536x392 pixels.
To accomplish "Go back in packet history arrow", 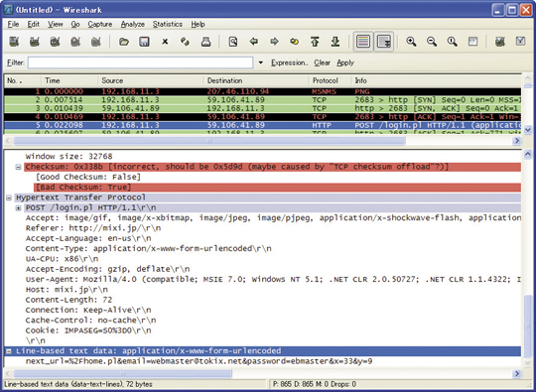I will click(254, 42).
